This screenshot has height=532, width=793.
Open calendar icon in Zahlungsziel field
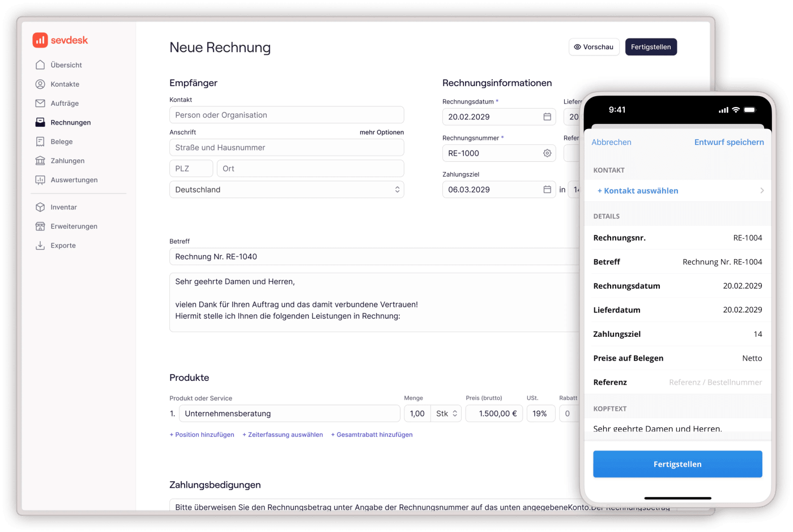(x=547, y=190)
